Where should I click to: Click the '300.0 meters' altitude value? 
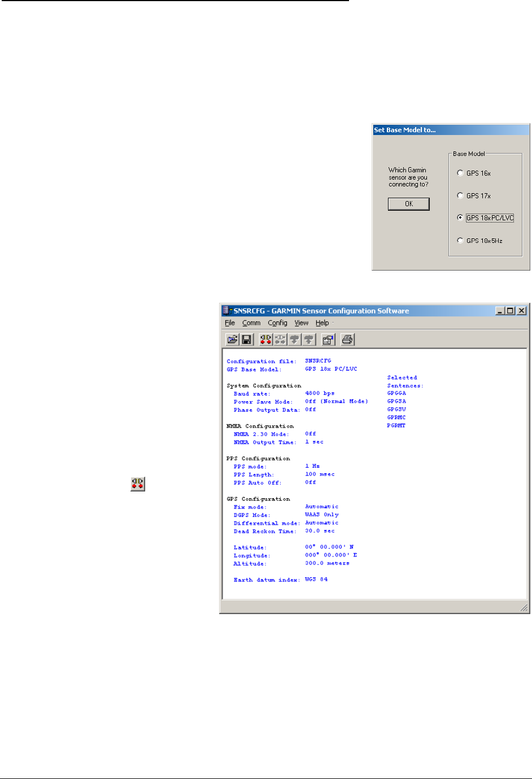coord(328,563)
